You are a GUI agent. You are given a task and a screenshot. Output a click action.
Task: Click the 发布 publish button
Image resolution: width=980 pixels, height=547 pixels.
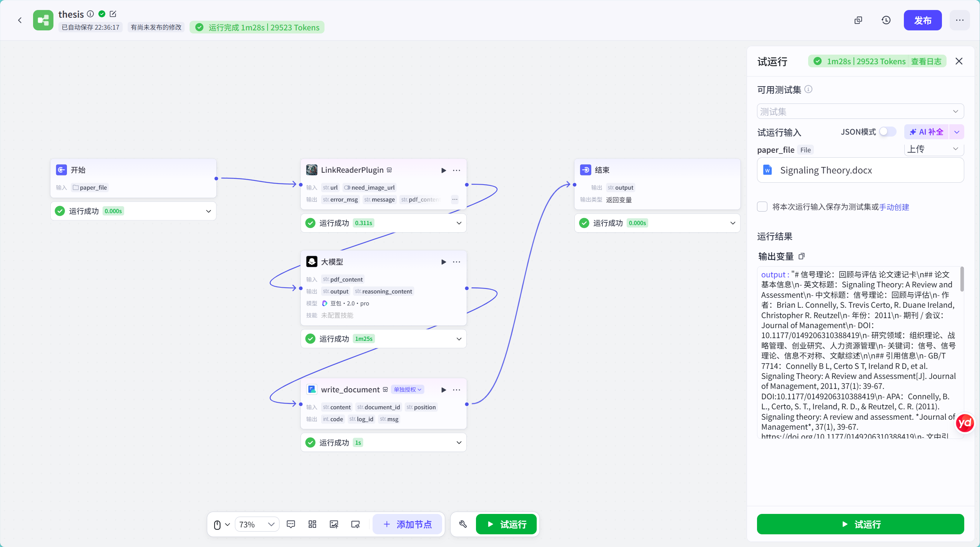(923, 20)
